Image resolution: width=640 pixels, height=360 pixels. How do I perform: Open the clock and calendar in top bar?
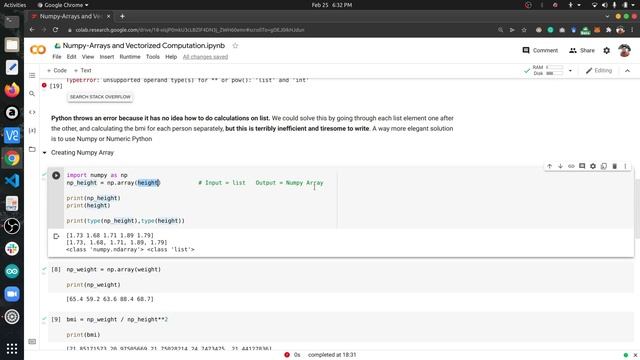331,5
